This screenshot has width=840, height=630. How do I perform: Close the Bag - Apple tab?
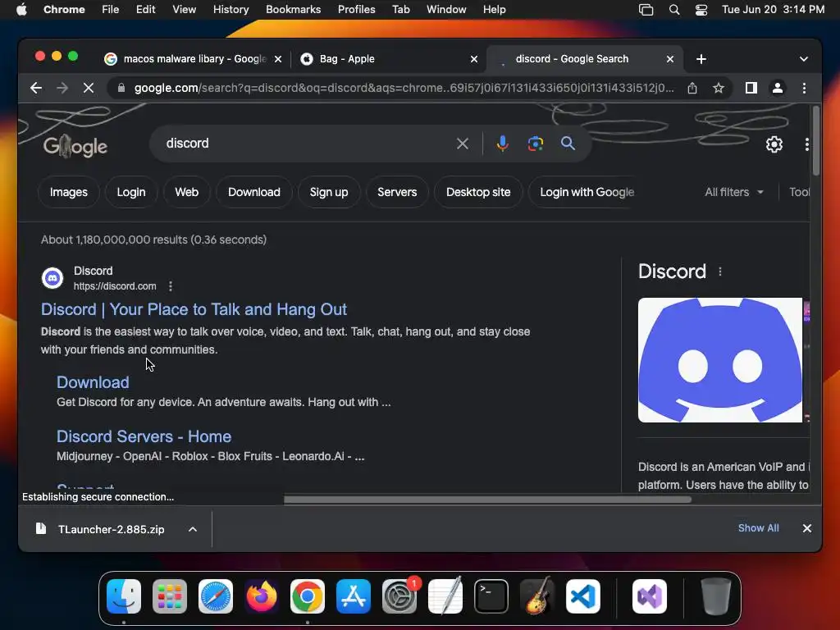point(474,59)
